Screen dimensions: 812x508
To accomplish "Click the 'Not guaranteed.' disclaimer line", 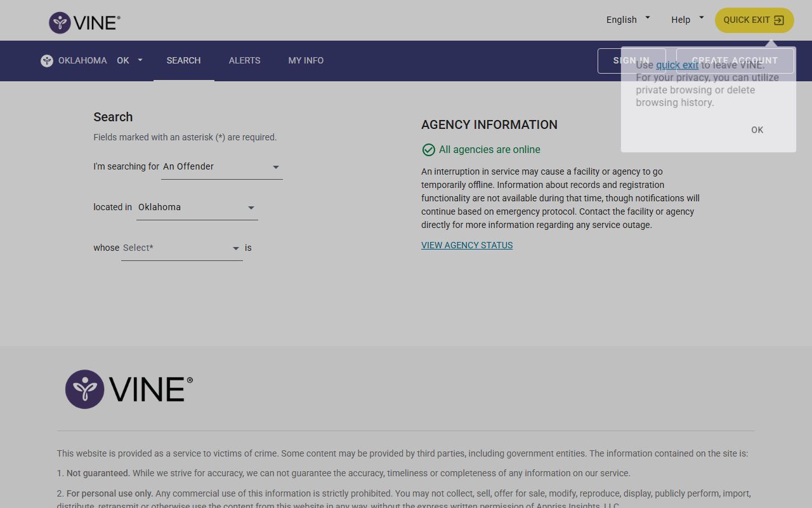I will (344, 473).
